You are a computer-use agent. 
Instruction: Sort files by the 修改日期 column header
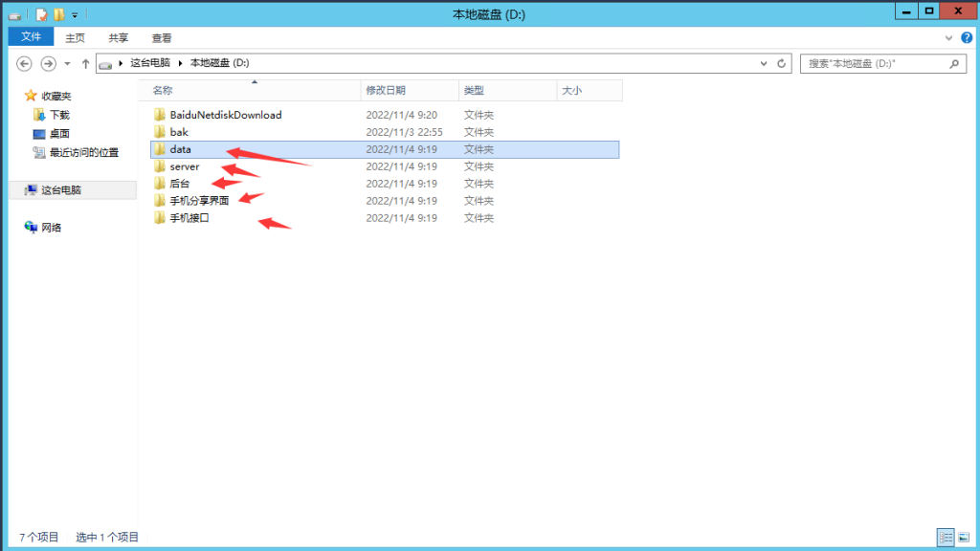pyautogui.click(x=386, y=90)
